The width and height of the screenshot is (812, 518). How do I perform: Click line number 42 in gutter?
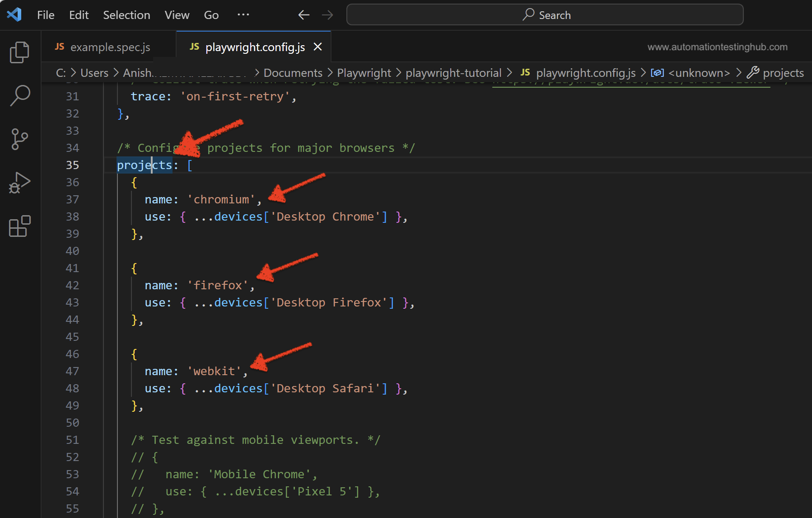(73, 285)
